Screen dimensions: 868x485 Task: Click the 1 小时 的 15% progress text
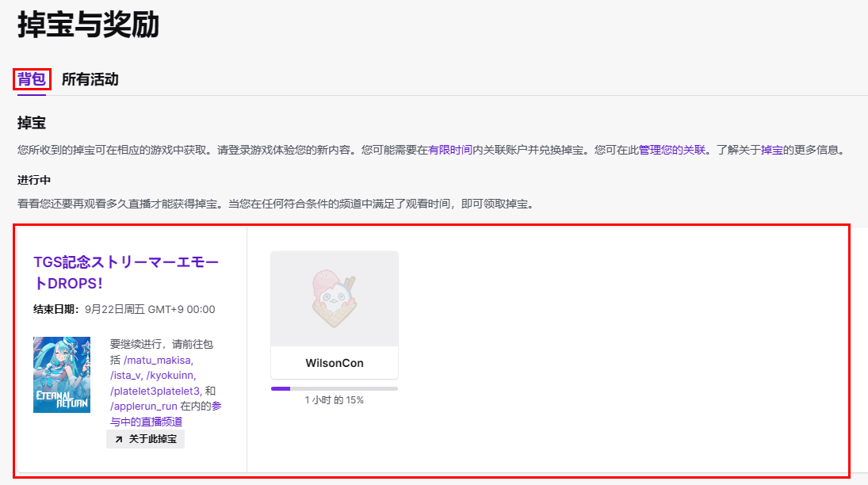(334, 400)
